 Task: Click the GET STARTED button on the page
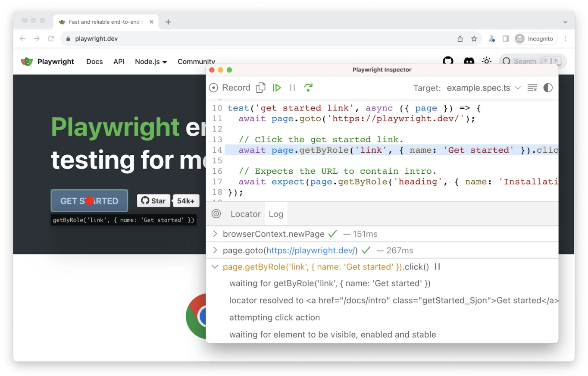pyautogui.click(x=89, y=201)
